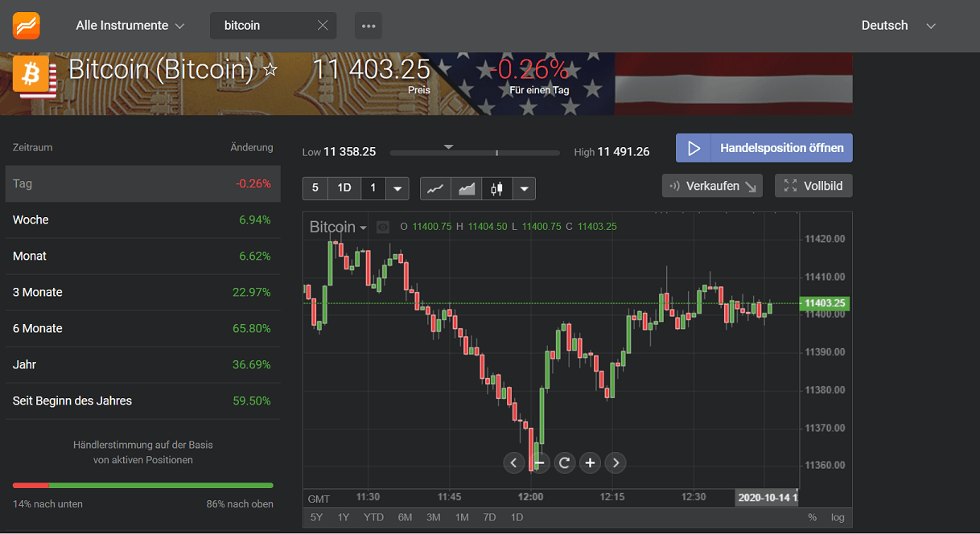
Task: Set chart range to 1M
Action: [462, 517]
